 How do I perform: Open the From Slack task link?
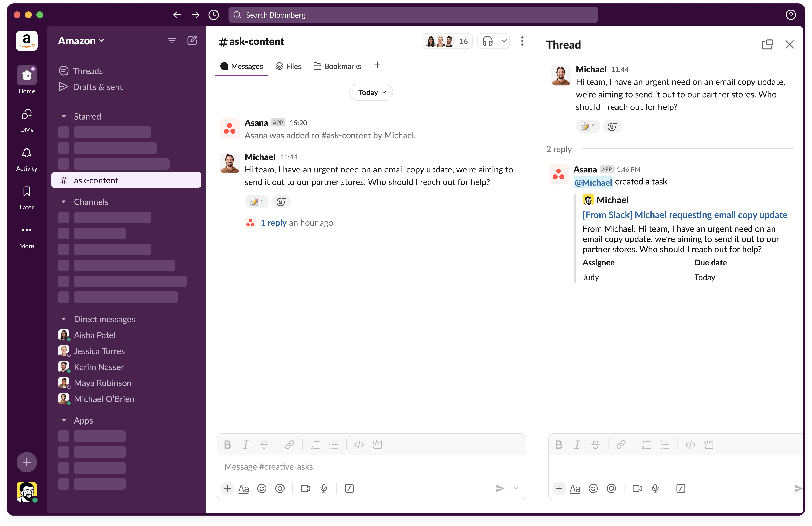click(x=685, y=215)
